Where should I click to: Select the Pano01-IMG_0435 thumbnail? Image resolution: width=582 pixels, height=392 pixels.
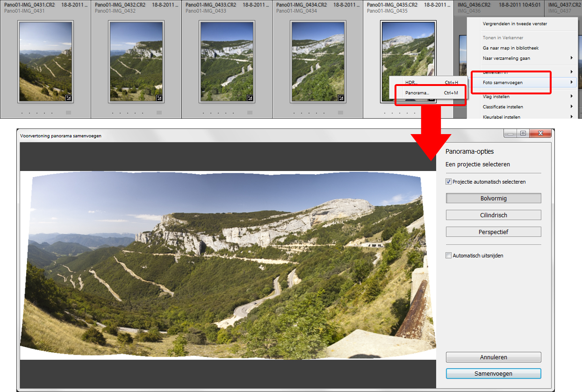click(408, 61)
